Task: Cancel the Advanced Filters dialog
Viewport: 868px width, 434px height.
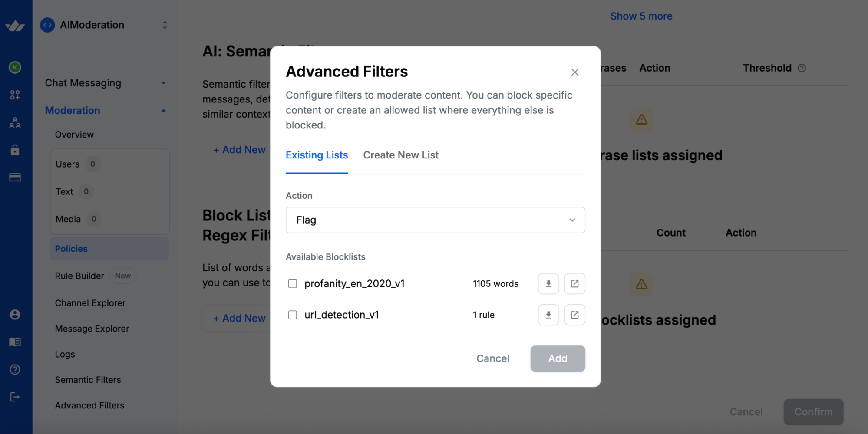Action: pyautogui.click(x=492, y=358)
